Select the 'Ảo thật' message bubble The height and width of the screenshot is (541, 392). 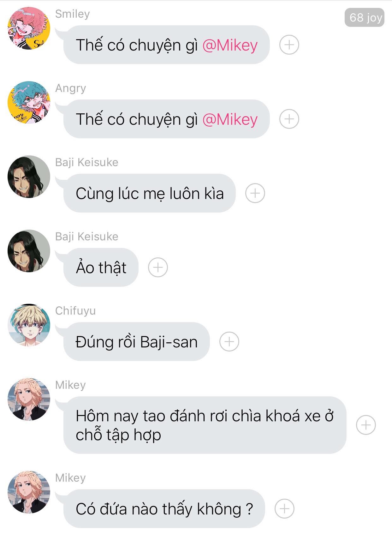coord(101,267)
